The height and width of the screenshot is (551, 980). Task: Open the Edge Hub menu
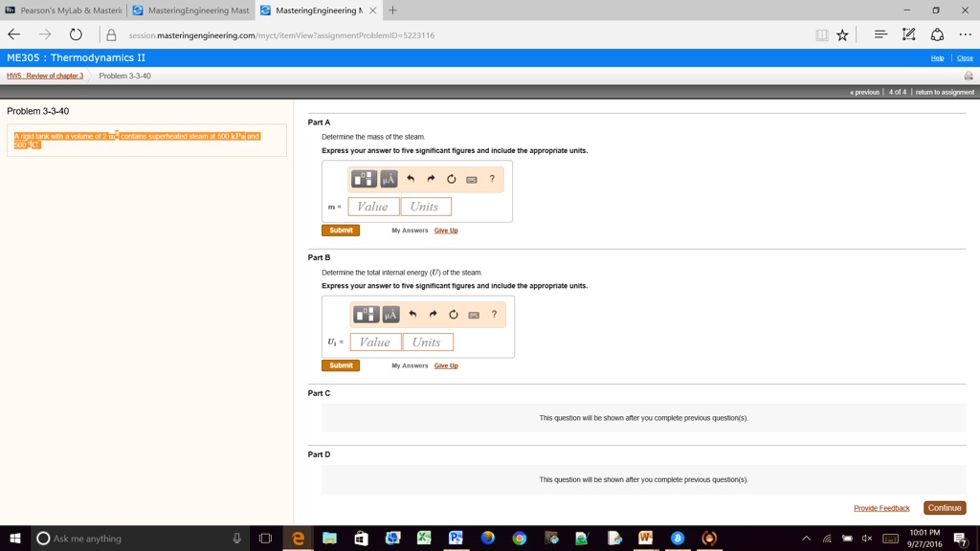880,35
